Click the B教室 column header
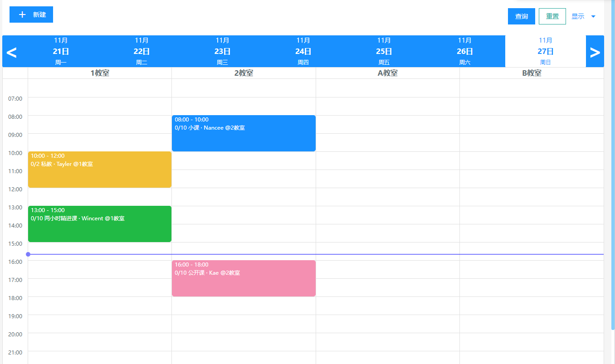Viewport: 615px width, 364px height. click(x=532, y=73)
